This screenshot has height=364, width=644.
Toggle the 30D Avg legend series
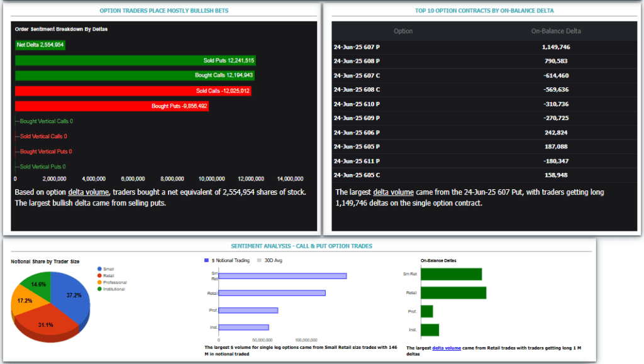[260, 260]
